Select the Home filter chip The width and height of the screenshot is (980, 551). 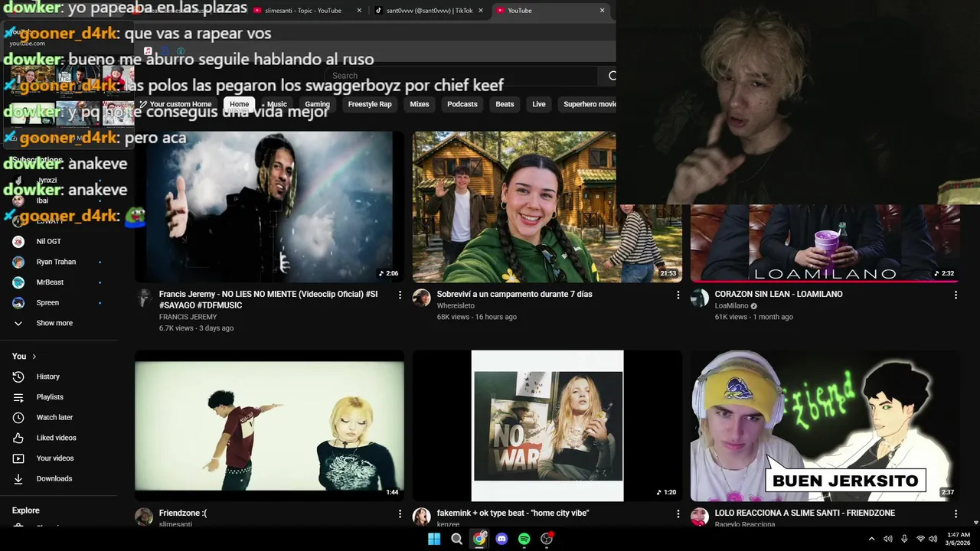(x=239, y=104)
